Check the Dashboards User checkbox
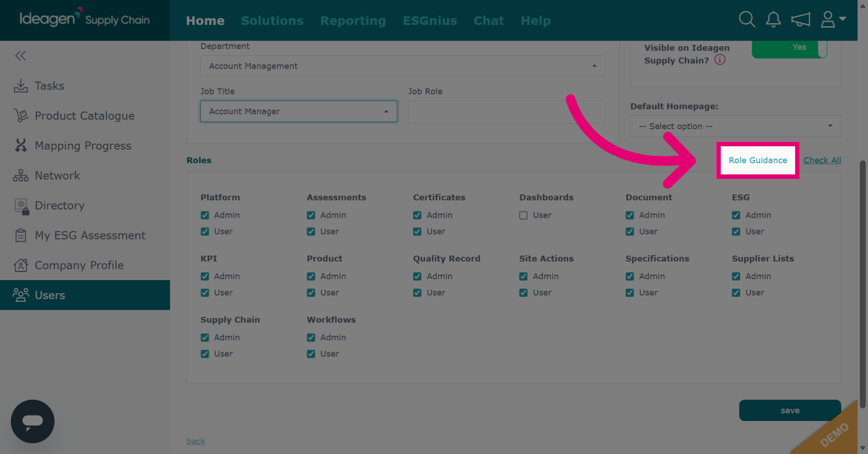The width and height of the screenshot is (868, 454). (523, 215)
